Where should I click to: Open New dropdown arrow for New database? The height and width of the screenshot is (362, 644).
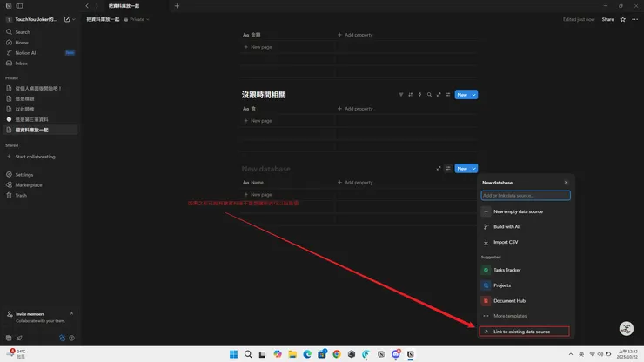pos(474,169)
